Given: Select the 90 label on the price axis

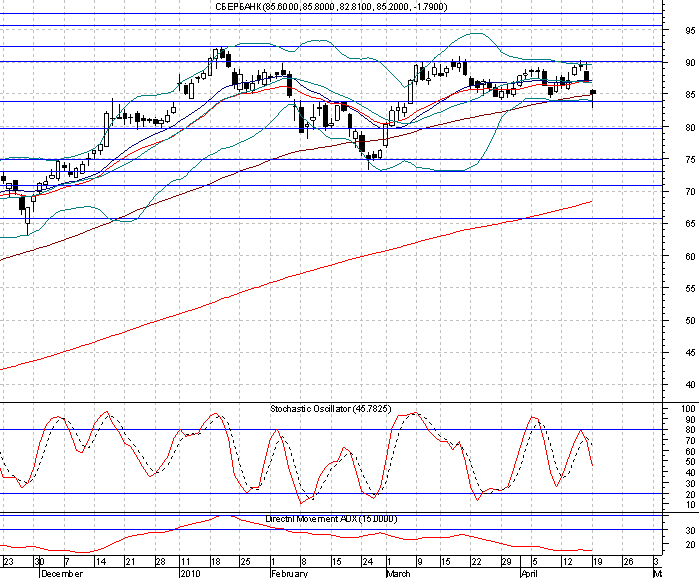Looking at the screenshot, I should 690,63.
